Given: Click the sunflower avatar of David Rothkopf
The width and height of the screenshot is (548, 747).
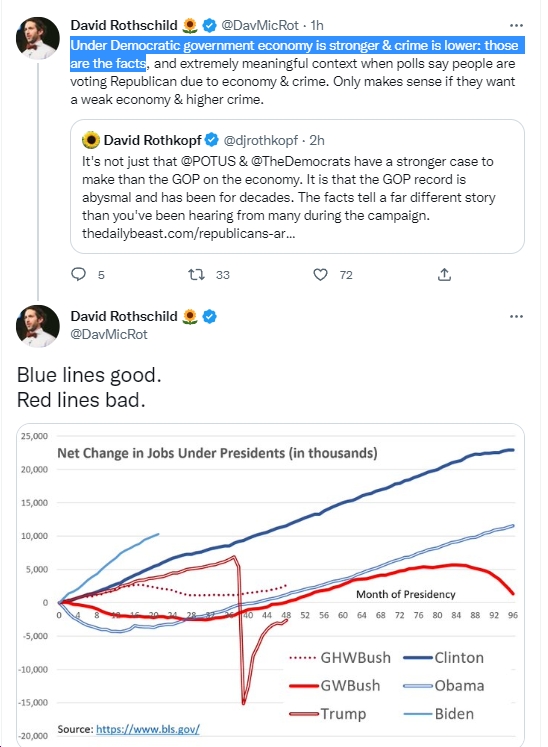Looking at the screenshot, I should pos(91,140).
